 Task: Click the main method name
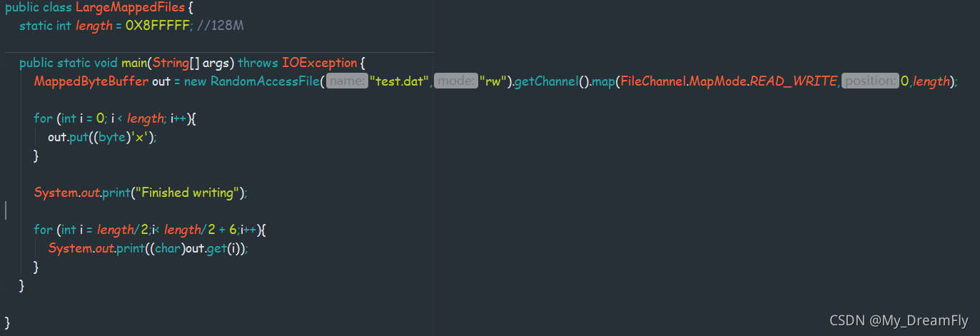tap(134, 63)
